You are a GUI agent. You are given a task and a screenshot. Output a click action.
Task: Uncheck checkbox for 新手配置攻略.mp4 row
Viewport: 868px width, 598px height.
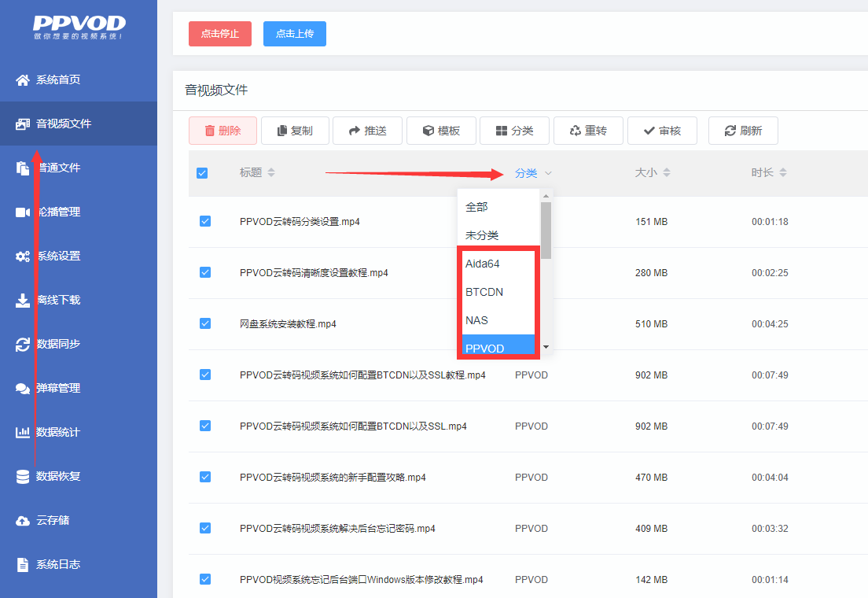pos(205,477)
